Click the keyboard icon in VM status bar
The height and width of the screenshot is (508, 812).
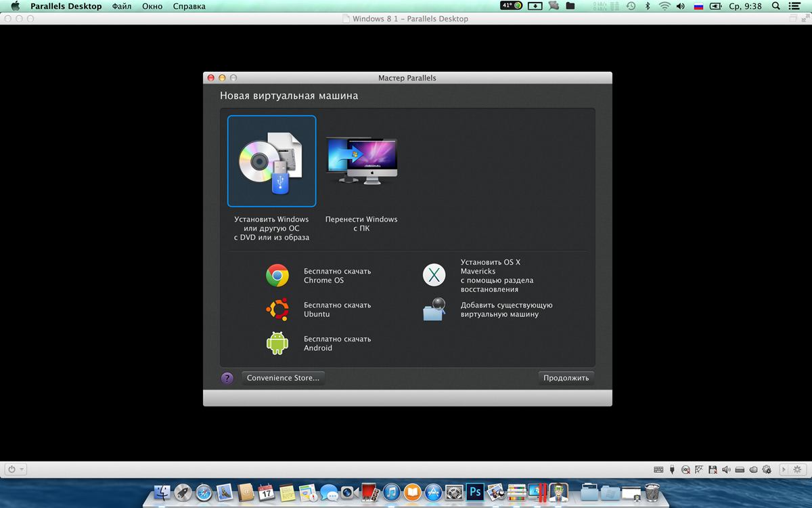point(658,469)
